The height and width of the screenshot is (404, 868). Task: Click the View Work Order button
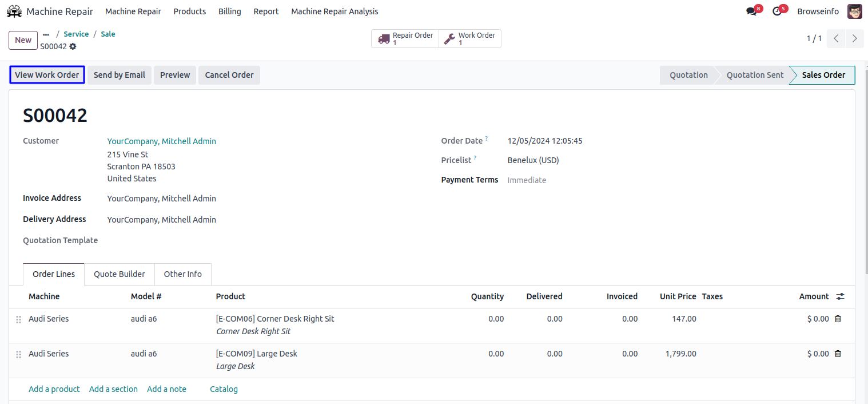click(x=47, y=75)
